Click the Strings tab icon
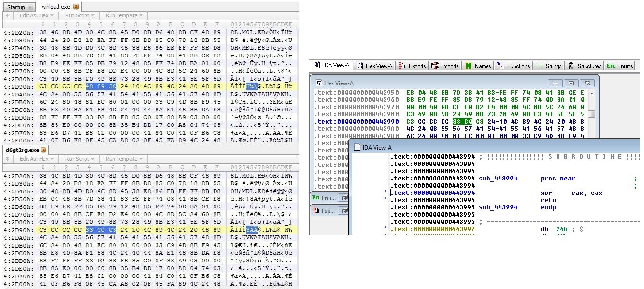 tap(539, 66)
